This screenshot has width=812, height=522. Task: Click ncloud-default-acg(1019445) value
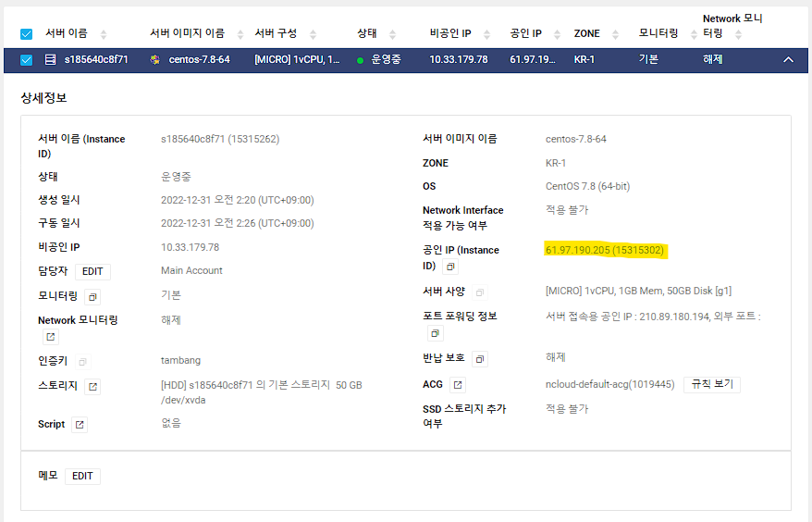(x=610, y=384)
